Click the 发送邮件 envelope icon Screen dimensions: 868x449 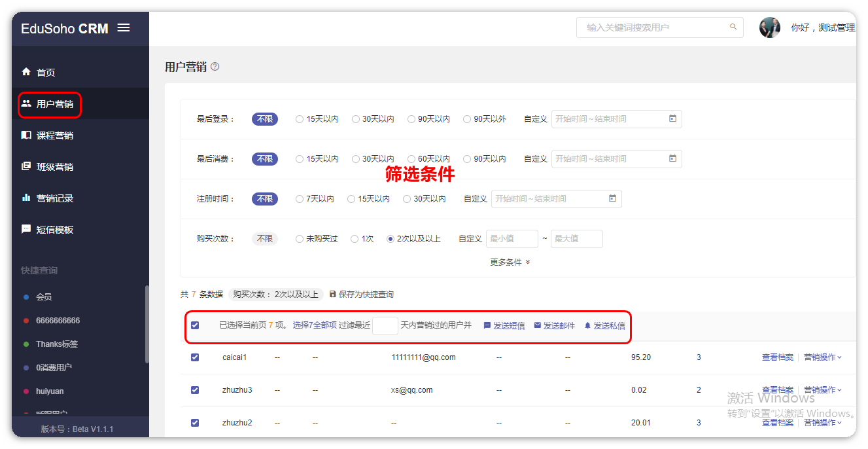[x=538, y=325]
